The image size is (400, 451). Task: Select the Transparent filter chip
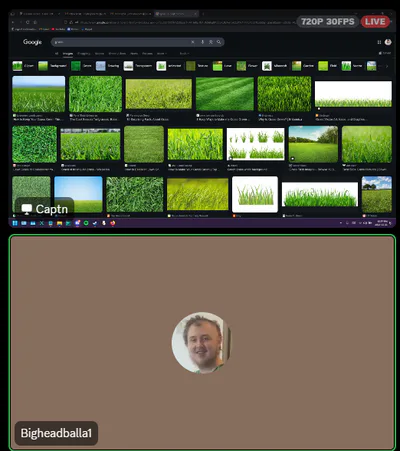coord(138,66)
